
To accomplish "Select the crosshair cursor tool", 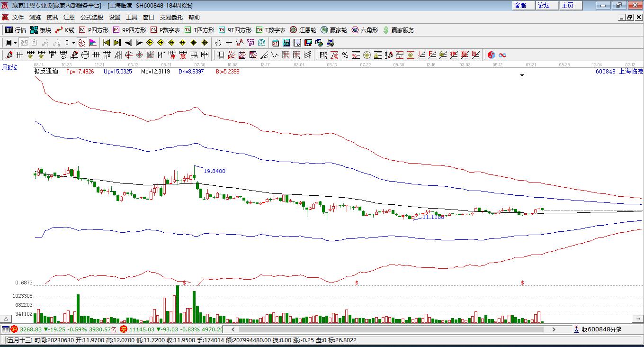I will (229, 43).
